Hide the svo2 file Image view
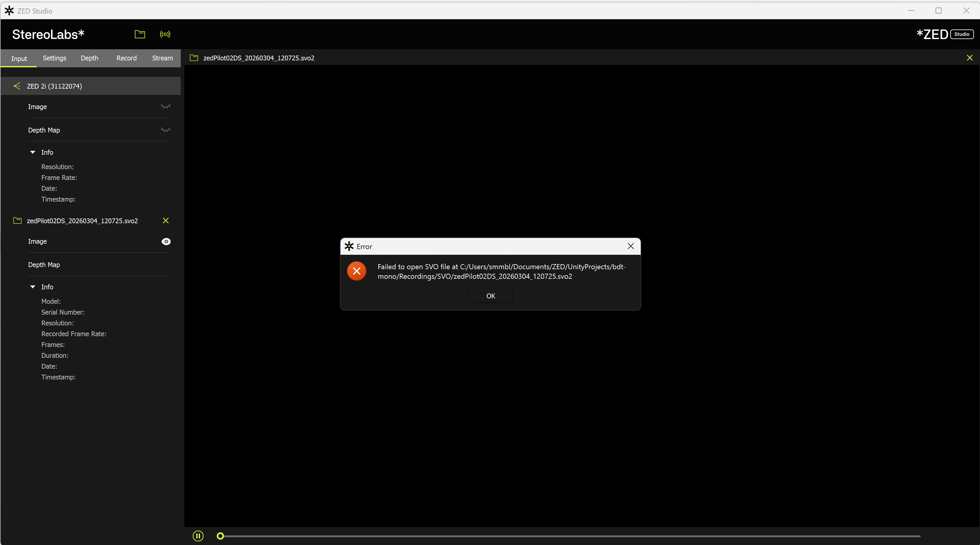Image resolution: width=980 pixels, height=545 pixels. tap(166, 241)
